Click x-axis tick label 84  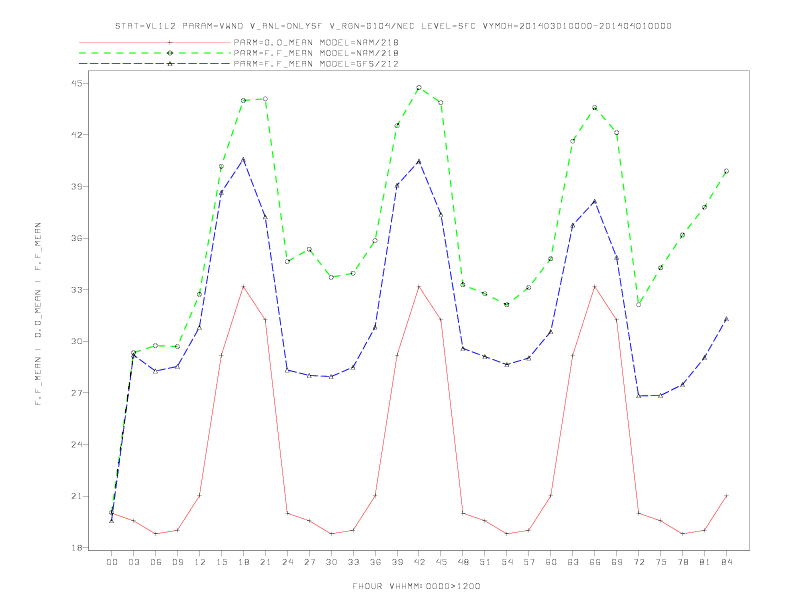[727, 562]
